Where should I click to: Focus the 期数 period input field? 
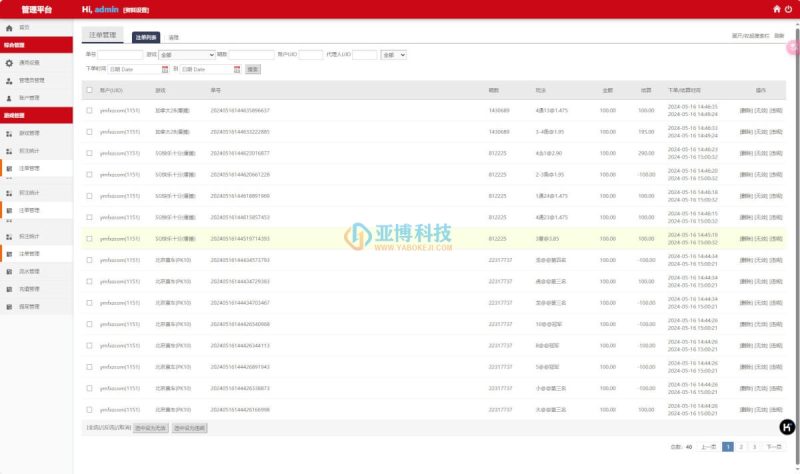pos(251,55)
